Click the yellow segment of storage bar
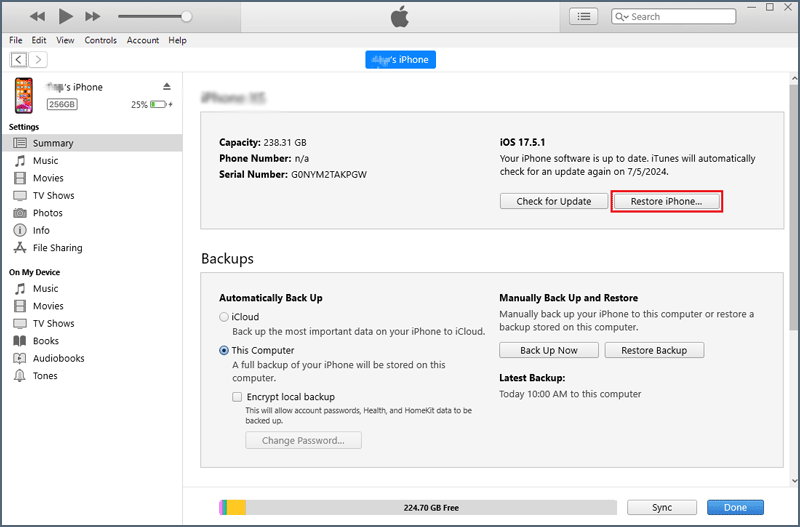The width and height of the screenshot is (800, 527). click(236, 507)
